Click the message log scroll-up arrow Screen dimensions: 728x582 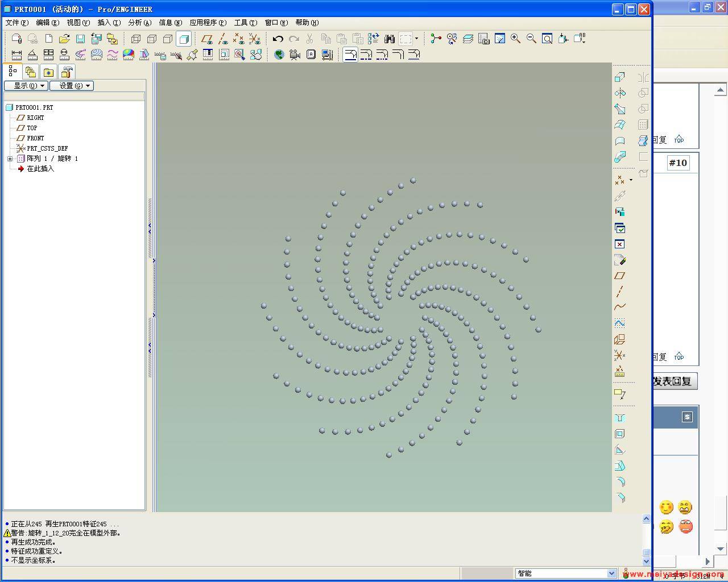coord(646,519)
